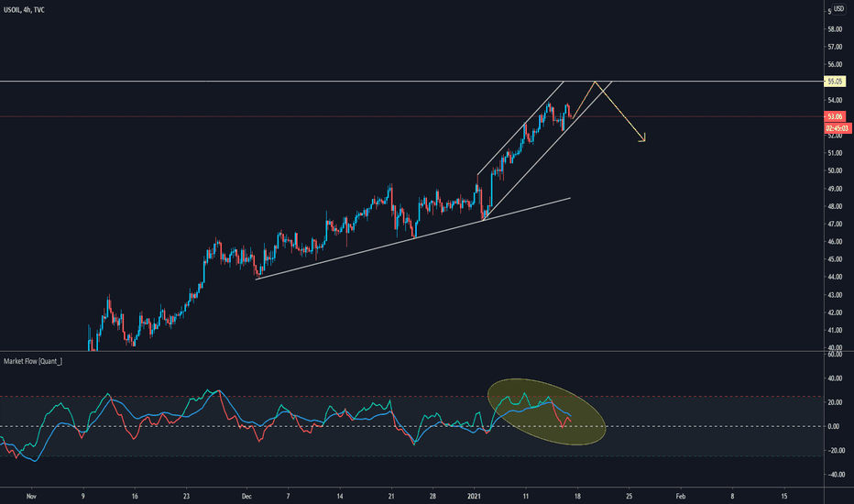Click 48.00 on the price axis

click(x=835, y=206)
